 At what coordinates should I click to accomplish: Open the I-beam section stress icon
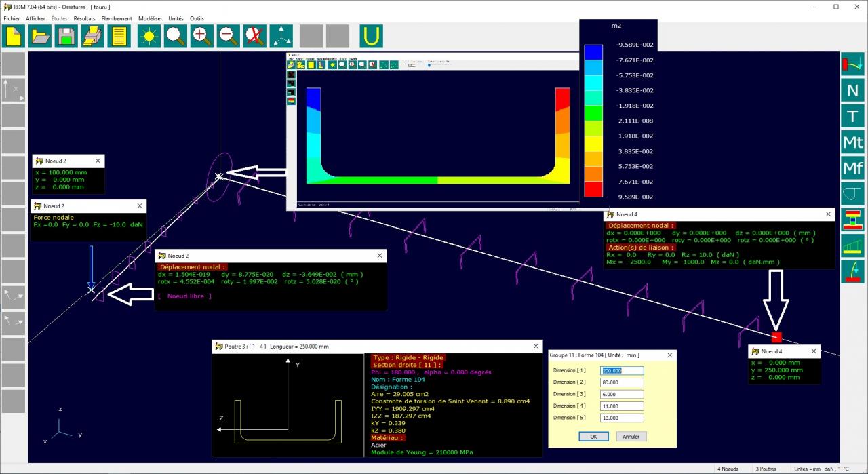click(852, 219)
